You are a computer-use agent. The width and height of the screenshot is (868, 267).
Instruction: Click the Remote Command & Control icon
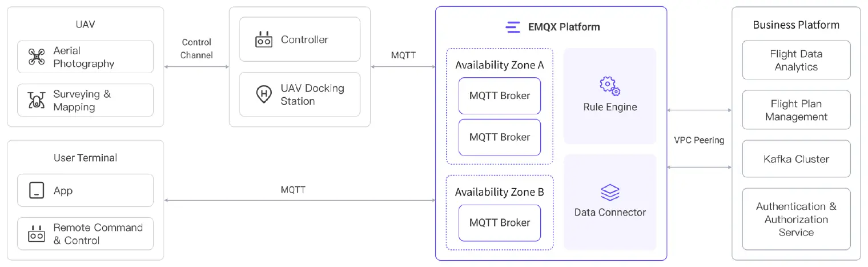(37, 234)
